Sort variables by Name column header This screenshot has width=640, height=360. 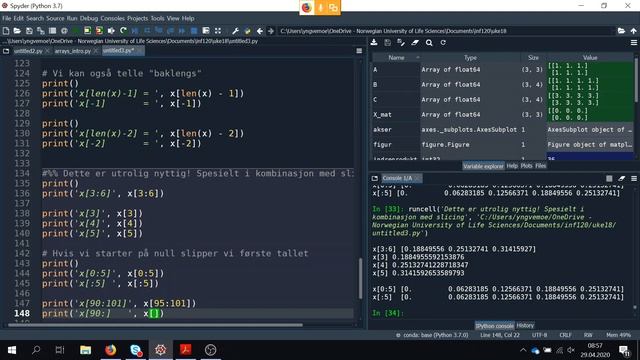tap(396, 58)
